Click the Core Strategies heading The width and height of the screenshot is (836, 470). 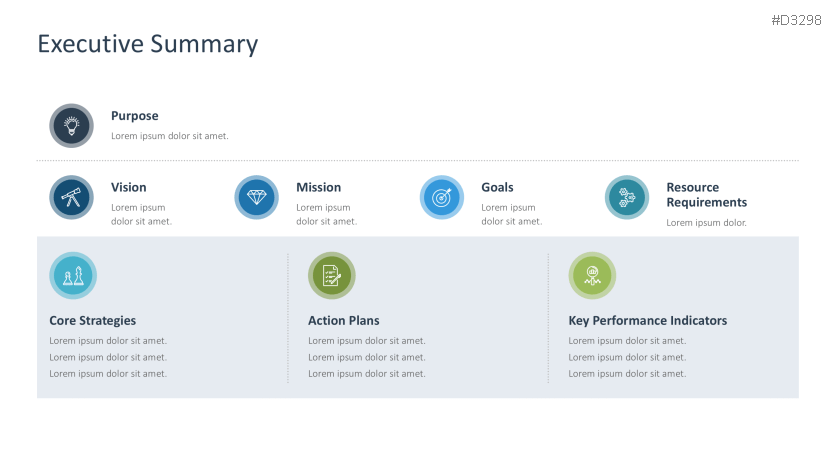(x=92, y=321)
